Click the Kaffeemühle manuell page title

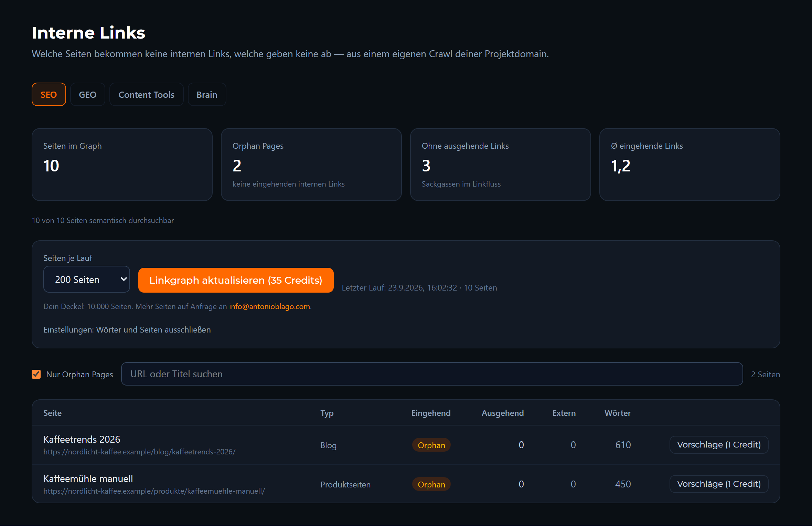(88, 478)
